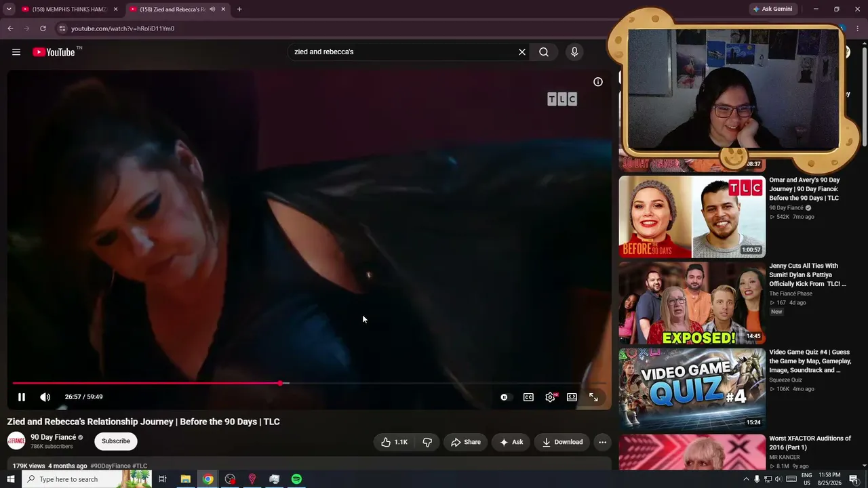Click the taskbar microphone tray icon

coord(757,479)
